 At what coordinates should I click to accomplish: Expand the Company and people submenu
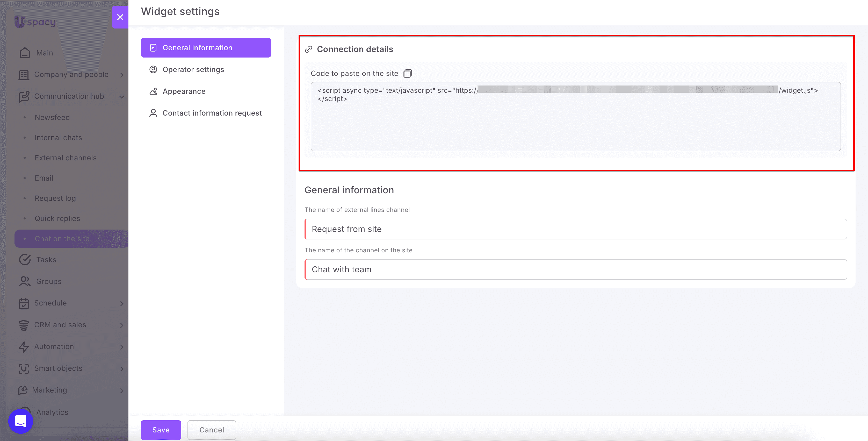click(122, 75)
